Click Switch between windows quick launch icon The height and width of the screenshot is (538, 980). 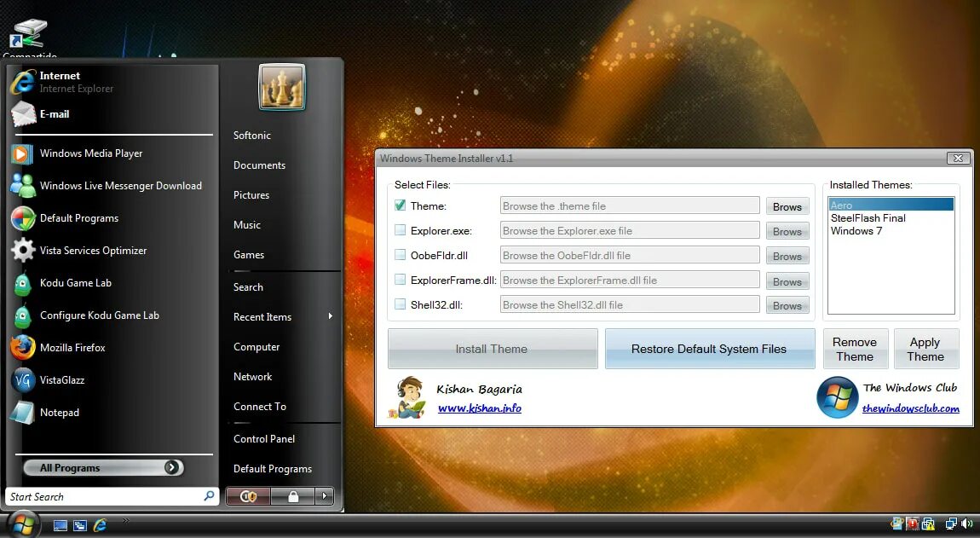click(80, 525)
